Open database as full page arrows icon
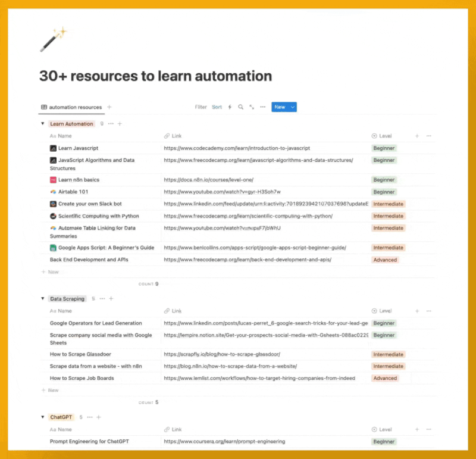The height and width of the screenshot is (459, 476). (x=252, y=107)
